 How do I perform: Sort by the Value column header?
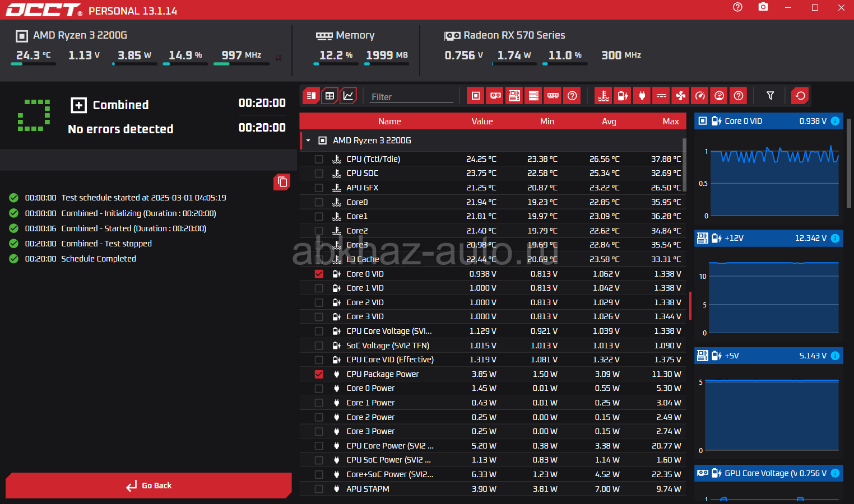point(482,122)
